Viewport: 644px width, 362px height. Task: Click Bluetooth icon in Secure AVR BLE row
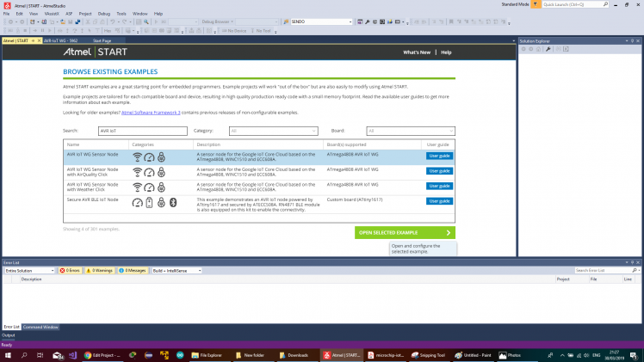click(x=171, y=201)
